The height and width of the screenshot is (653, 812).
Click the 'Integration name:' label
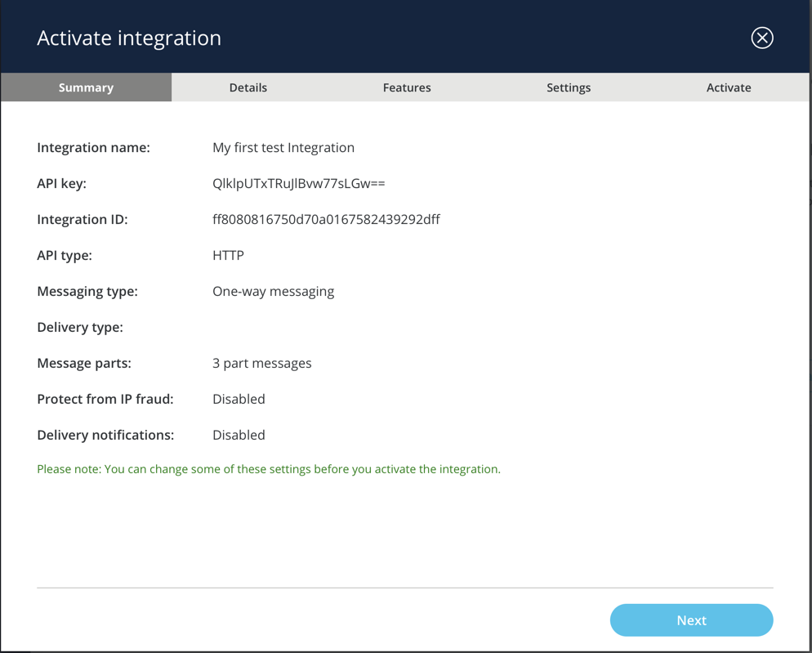pyautogui.click(x=93, y=148)
